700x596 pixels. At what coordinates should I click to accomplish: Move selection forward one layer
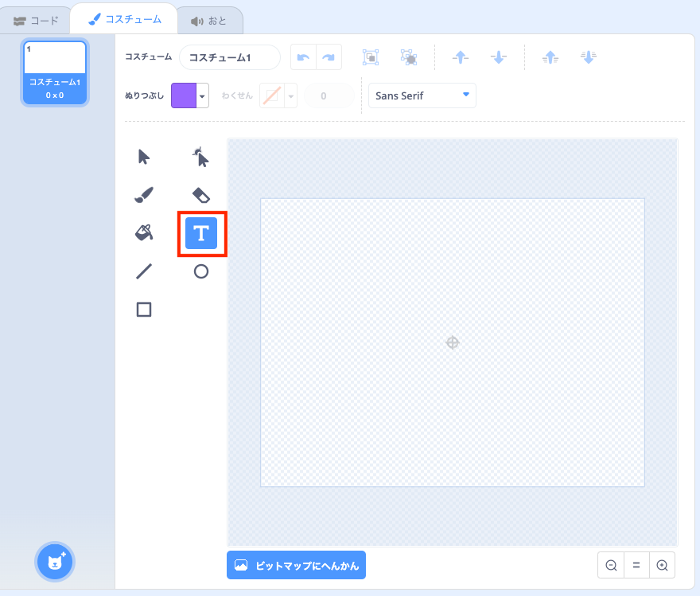(461, 57)
